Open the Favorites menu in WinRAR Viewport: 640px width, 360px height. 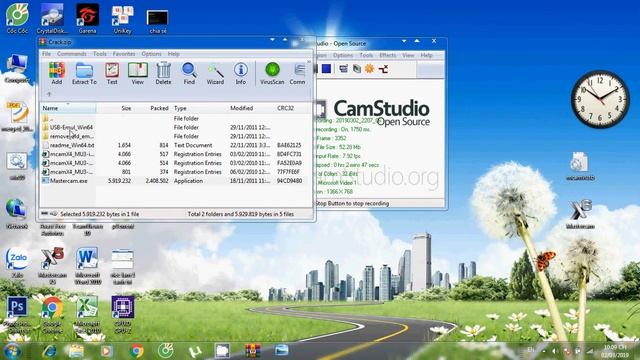pos(124,54)
